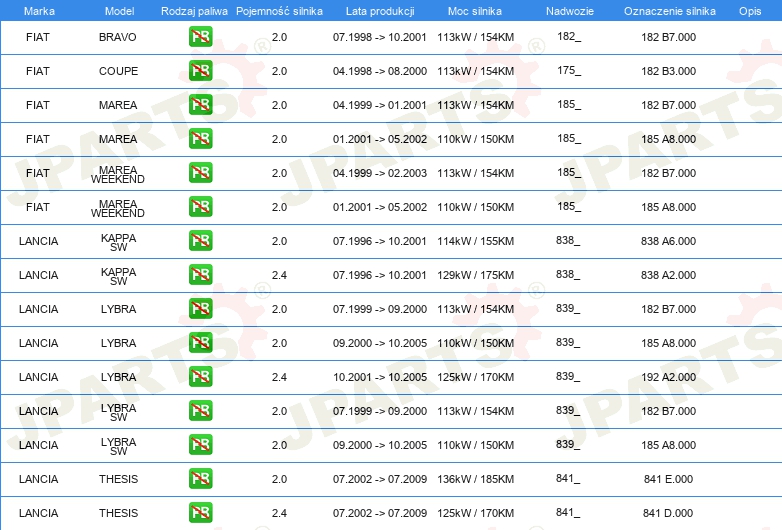Image resolution: width=782 pixels, height=530 pixels.
Task: Select power value 136kW / 185KM
Action: tap(475, 479)
